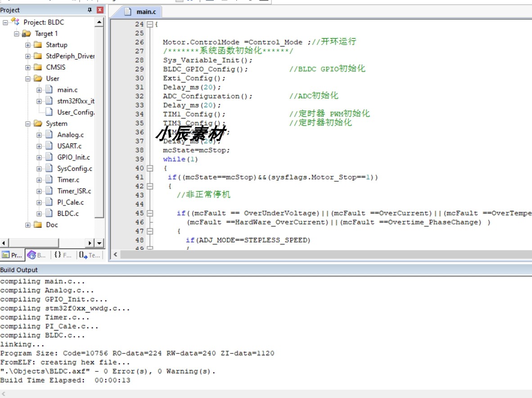This screenshot has width=532, height=398.
Task: Click the 'Program Size' line in Build Output
Action: click(137, 353)
